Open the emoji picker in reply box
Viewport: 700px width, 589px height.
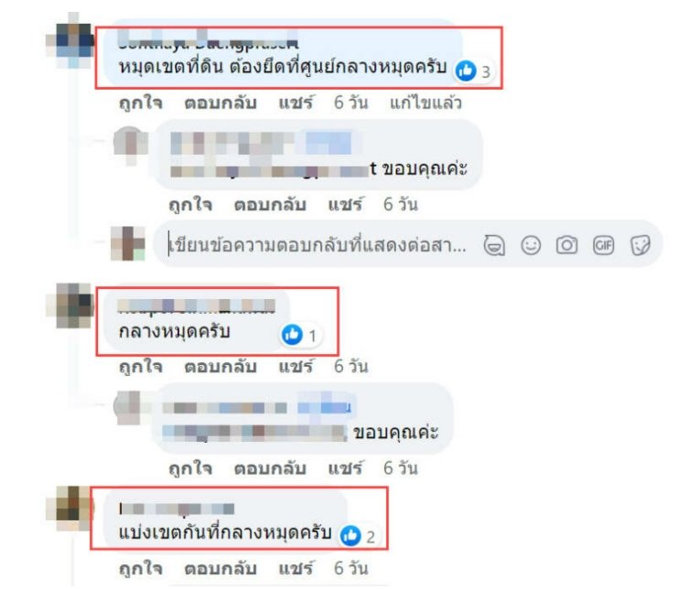coord(531,245)
